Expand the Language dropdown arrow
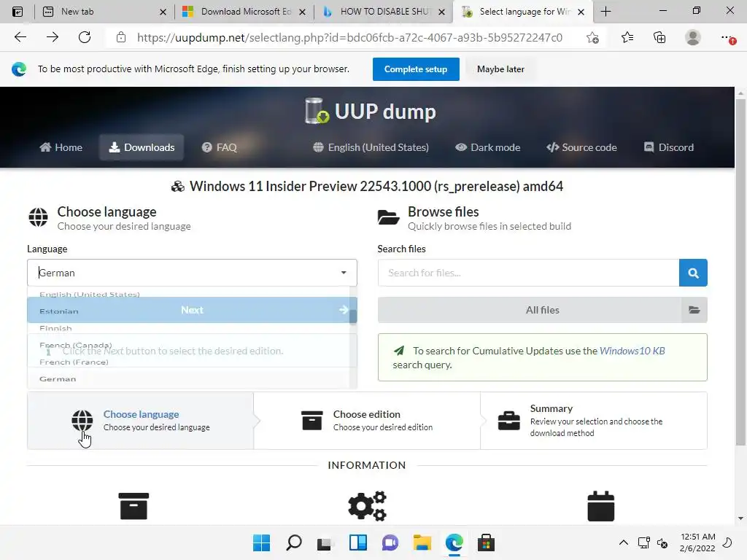Image resolution: width=747 pixels, height=560 pixels. click(x=344, y=273)
